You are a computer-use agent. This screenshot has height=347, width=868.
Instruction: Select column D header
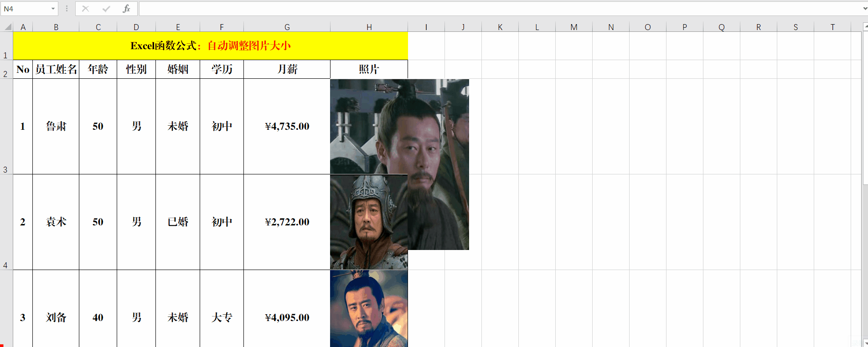(x=136, y=27)
